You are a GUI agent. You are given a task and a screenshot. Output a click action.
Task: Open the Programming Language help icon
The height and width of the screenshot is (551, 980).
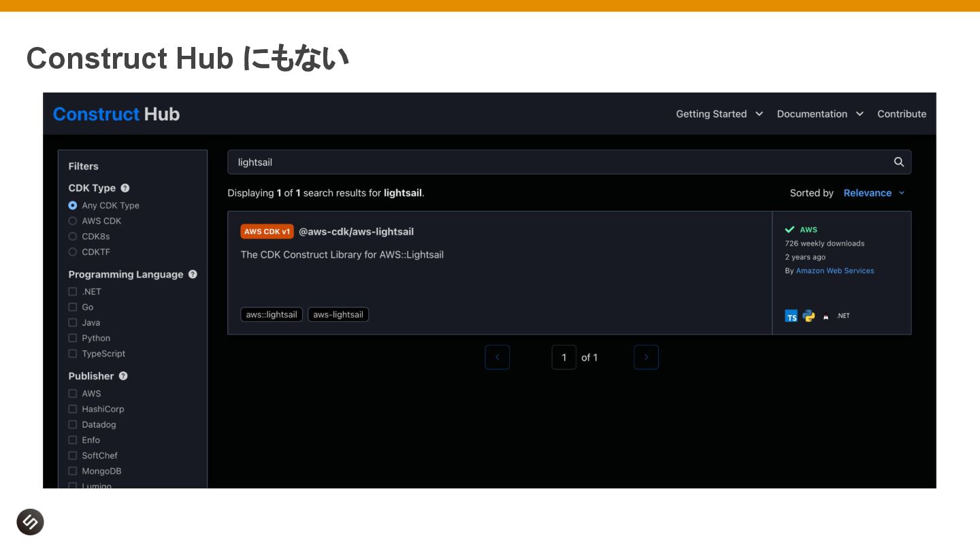(193, 274)
